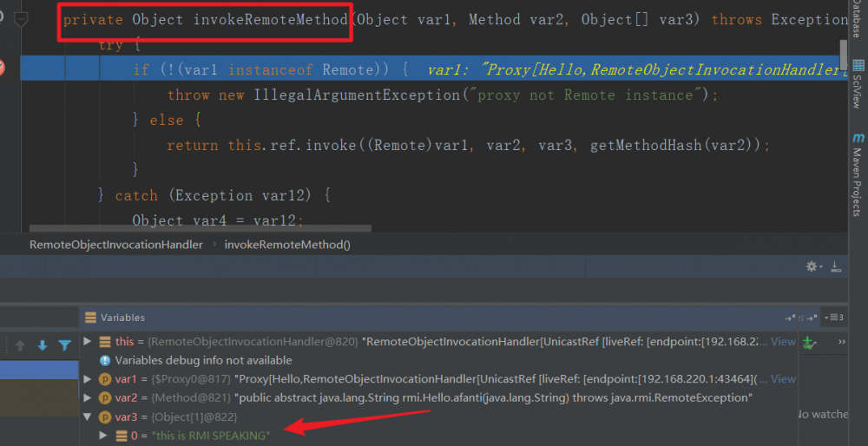This screenshot has height=446, width=868.
Task: Click the hide tool window icon beside the gear
Action: (x=837, y=266)
